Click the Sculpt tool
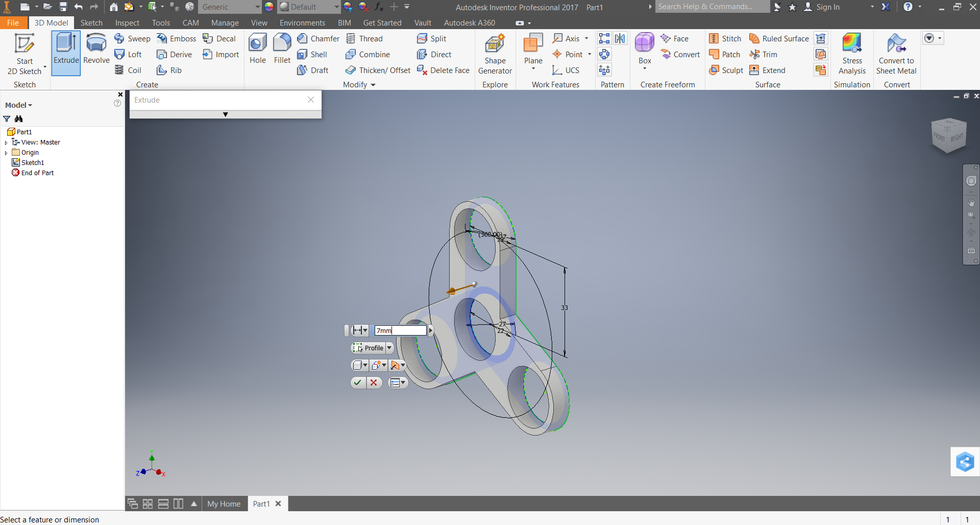The image size is (980, 525). 726,70
